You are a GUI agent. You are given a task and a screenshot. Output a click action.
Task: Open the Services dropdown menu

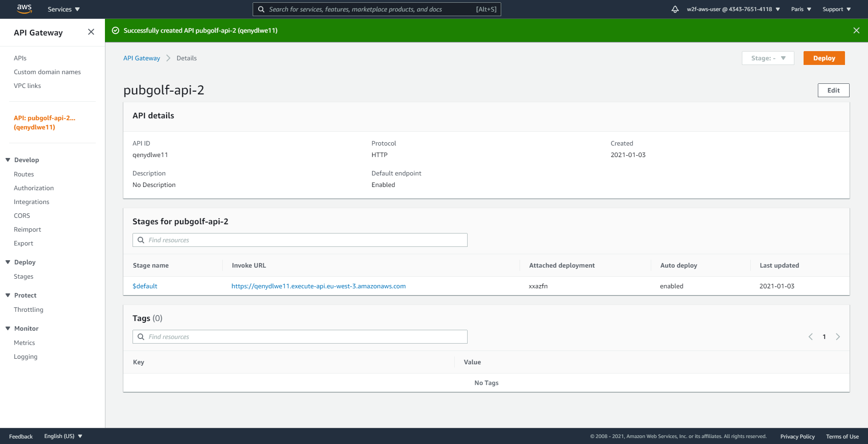click(x=64, y=9)
